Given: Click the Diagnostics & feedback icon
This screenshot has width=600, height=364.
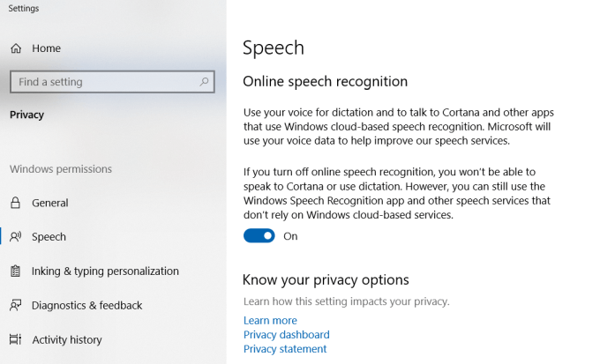Looking at the screenshot, I should 16,305.
